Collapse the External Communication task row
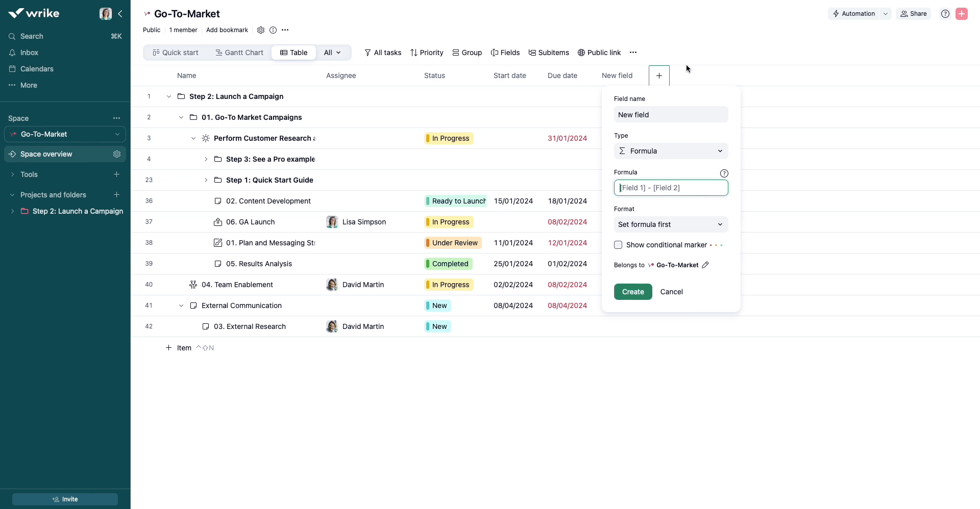The image size is (980, 509). [181, 306]
